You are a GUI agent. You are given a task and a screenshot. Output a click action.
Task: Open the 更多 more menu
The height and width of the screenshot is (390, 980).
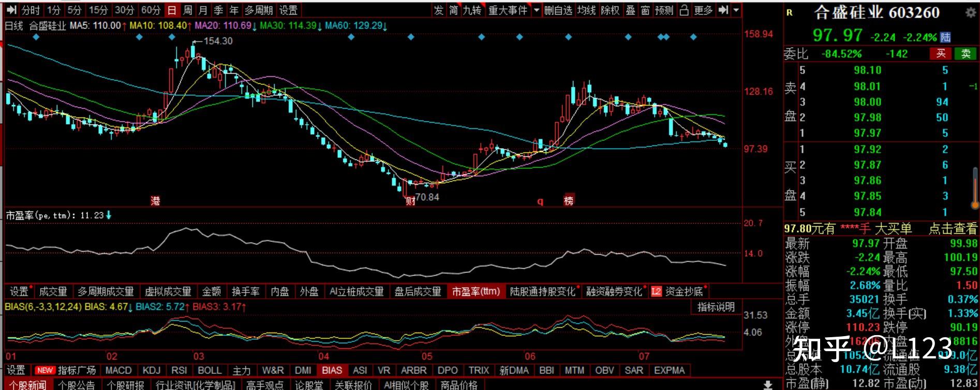click(703, 10)
